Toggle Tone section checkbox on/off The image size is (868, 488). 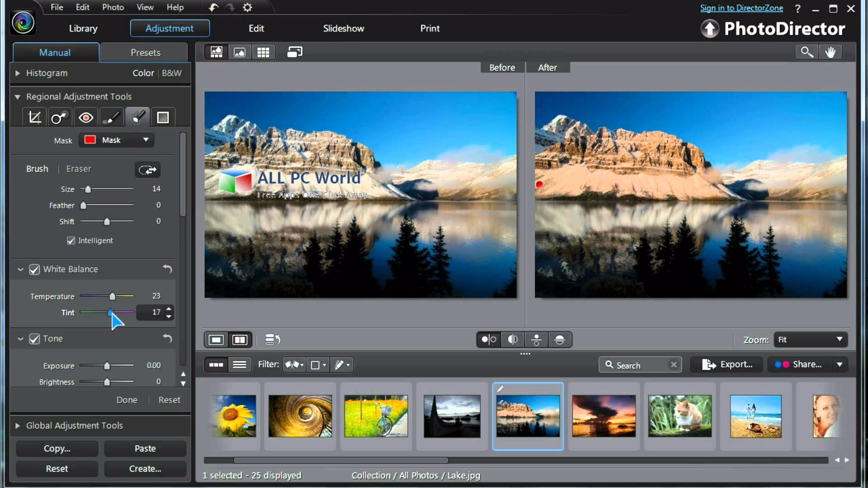coord(34,338)
